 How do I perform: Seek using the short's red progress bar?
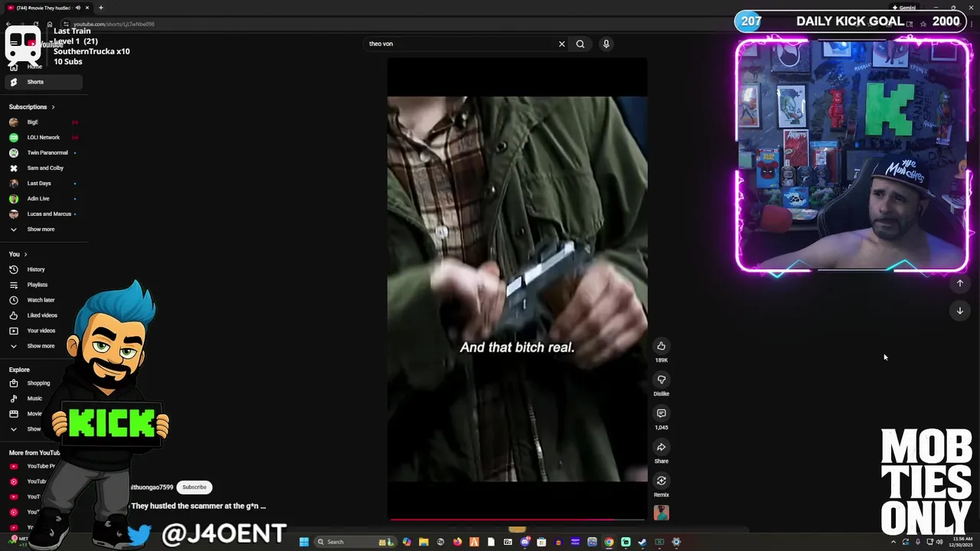pyautogui.click(x=518, y=520)
